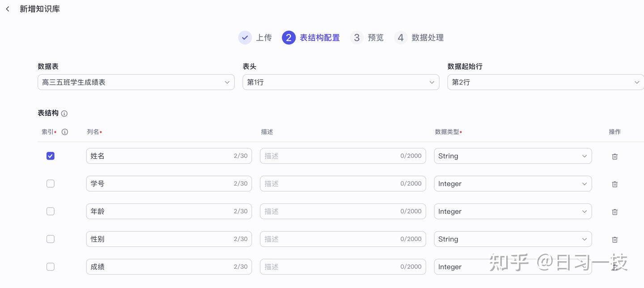Delete the 姓名 column row

[x=614, y=157]
